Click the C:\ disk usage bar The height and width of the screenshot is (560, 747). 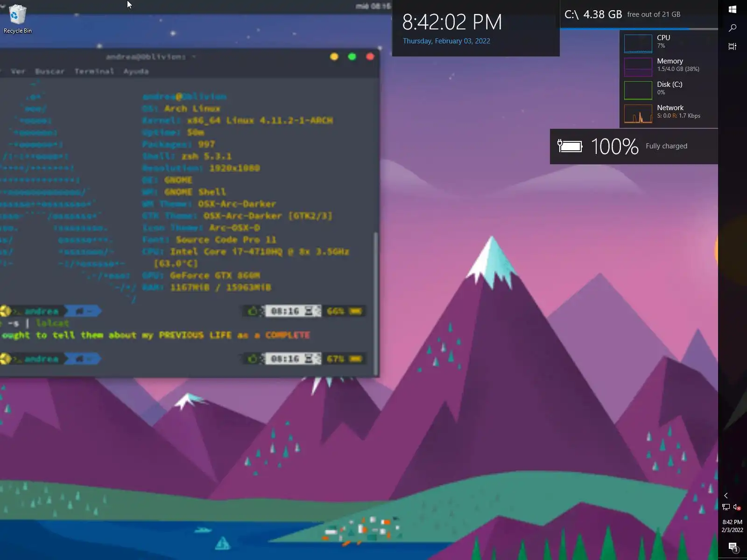639,29
